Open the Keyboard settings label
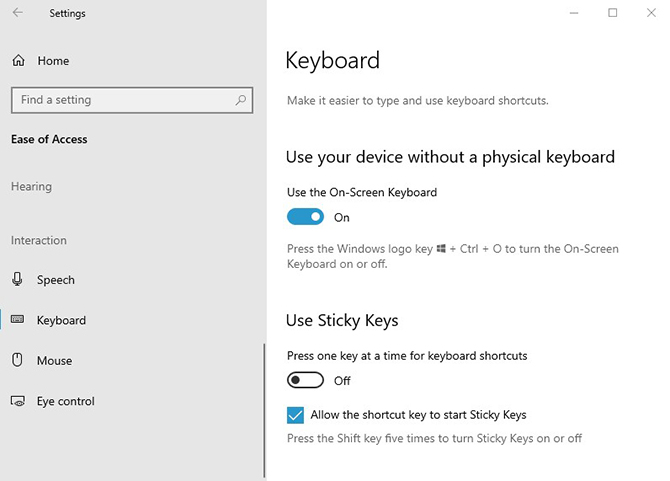Image resolution: width=670 pixels, height=481 pixels. pos(61,320)
